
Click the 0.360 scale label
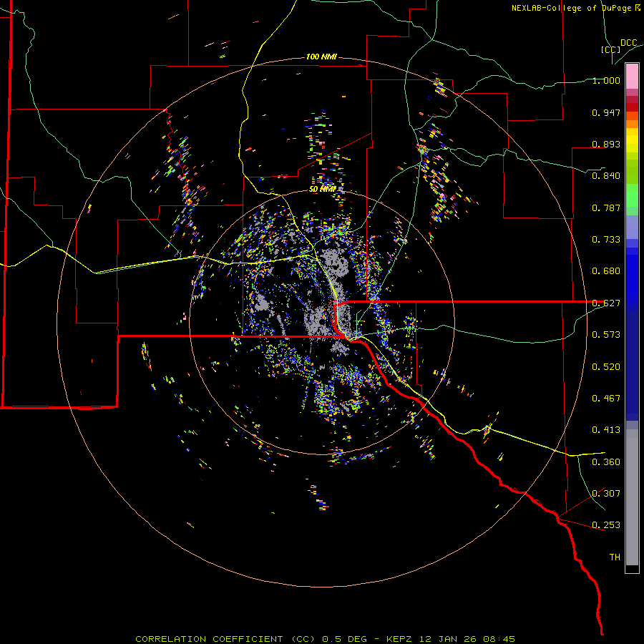(x=606, y=462)
